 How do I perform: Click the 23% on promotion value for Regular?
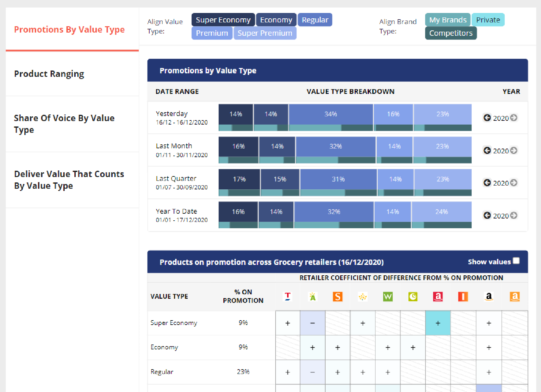point(243,371)
